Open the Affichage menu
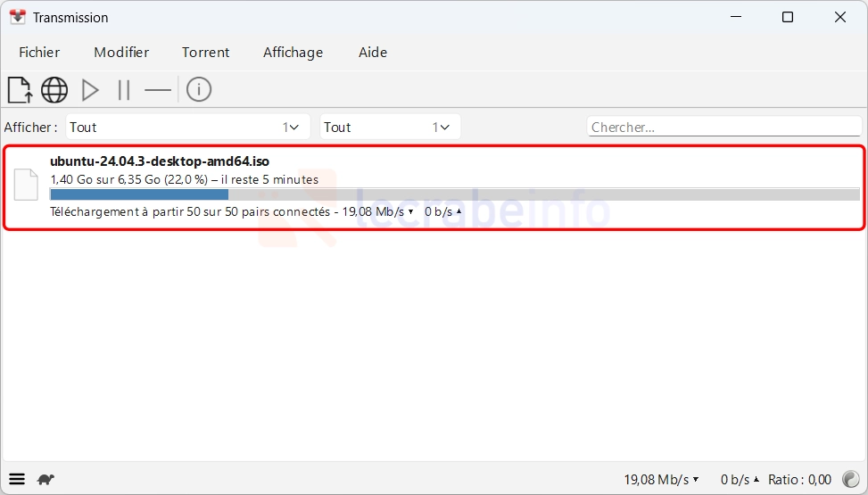 tap(293, 53)
